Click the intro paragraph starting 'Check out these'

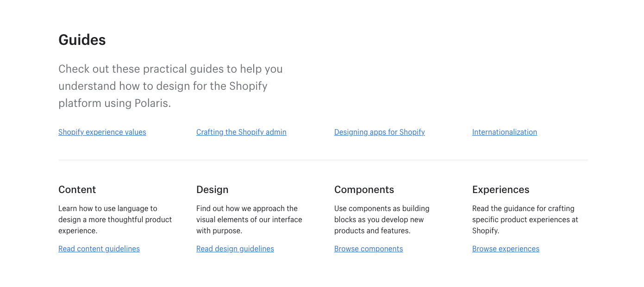pyautogui.click(x=170, y=86)
